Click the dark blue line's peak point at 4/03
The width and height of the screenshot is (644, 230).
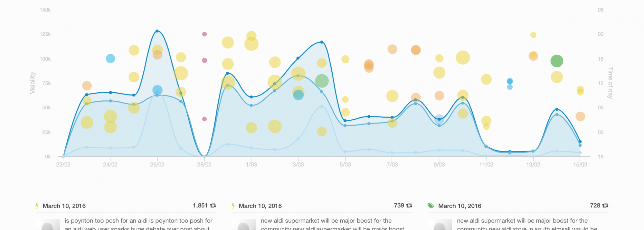[x=322, y=42]
